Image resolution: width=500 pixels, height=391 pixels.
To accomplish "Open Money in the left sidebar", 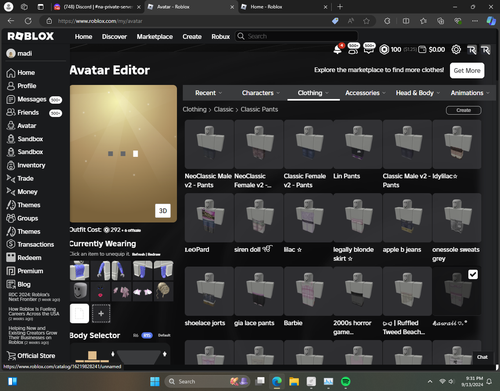I will pyautogui.click(x=22, y=192).
